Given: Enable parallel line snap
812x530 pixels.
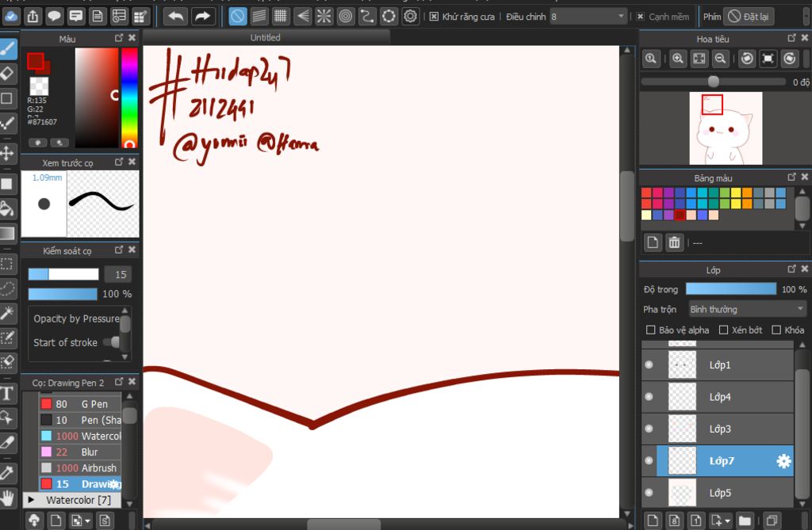Looking at the screenshot, I should coord(259,17).
